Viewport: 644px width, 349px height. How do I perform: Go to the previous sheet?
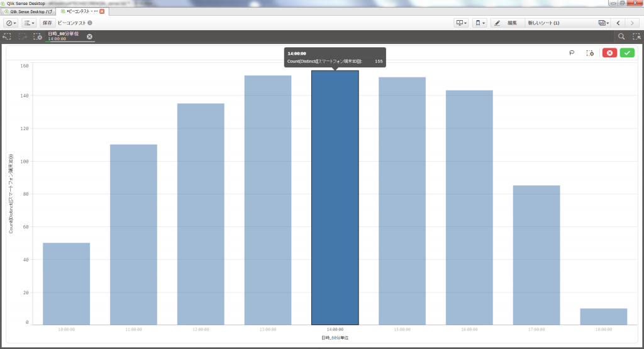tap(618, 23)
